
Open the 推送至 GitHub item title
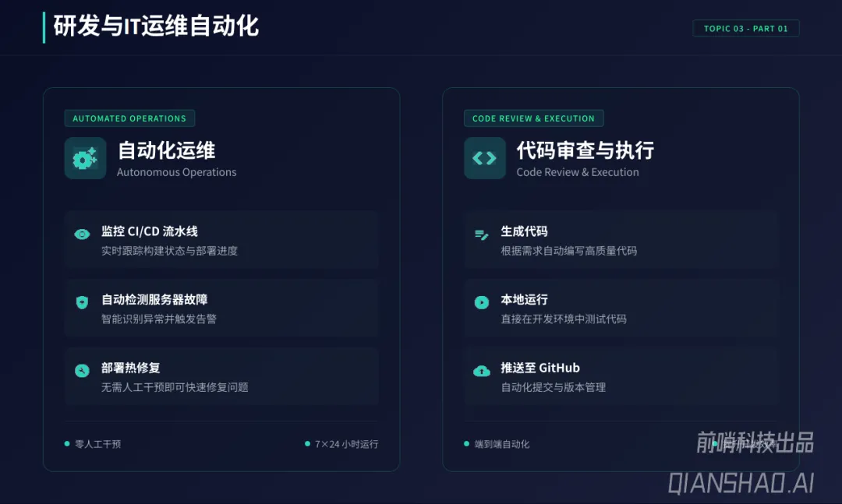click(540, 368)
